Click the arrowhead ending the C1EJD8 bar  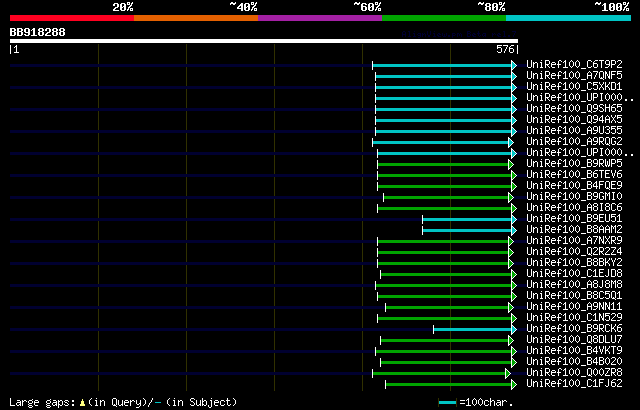tap(514, 275)
